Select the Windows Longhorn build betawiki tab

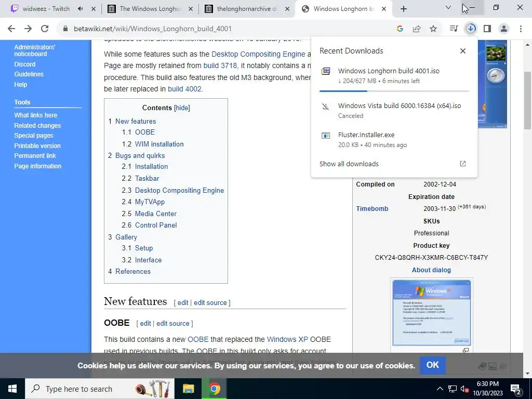(343, 9)
